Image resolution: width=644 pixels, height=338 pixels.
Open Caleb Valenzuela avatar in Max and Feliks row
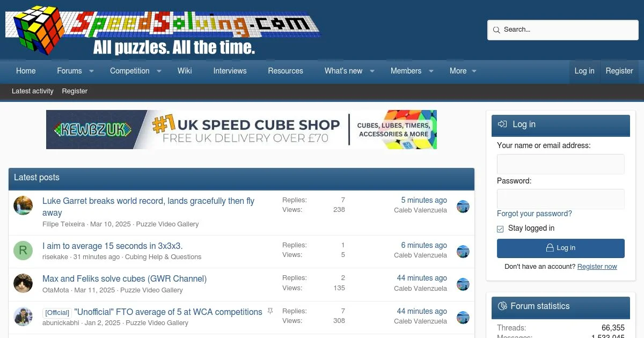coord(463,284)
